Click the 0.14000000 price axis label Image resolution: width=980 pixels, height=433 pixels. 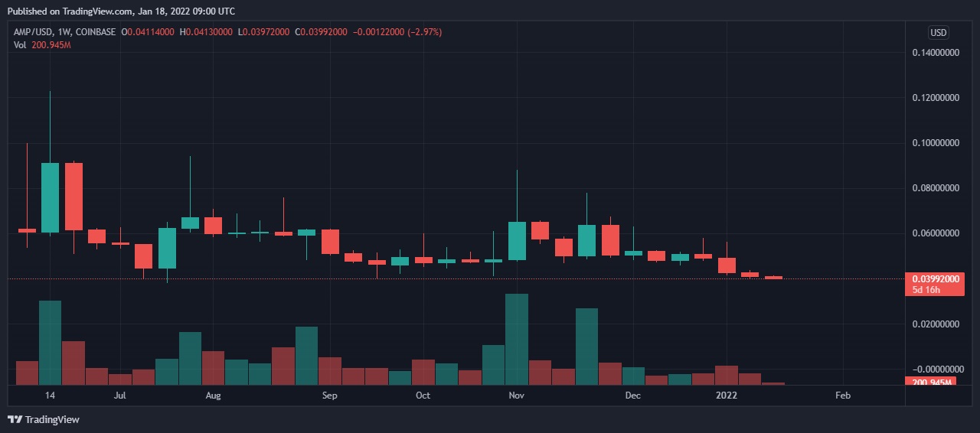tap(935, 53)
